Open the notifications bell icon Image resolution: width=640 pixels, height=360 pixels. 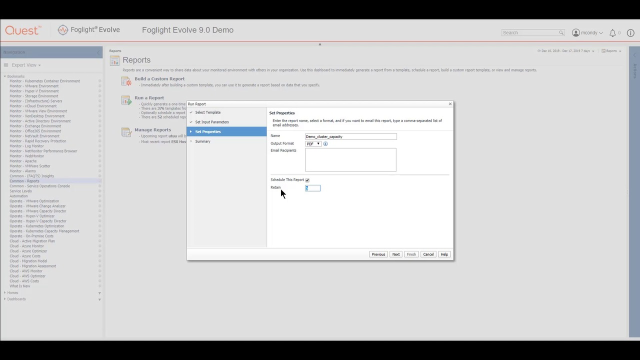tap(612, 33)
